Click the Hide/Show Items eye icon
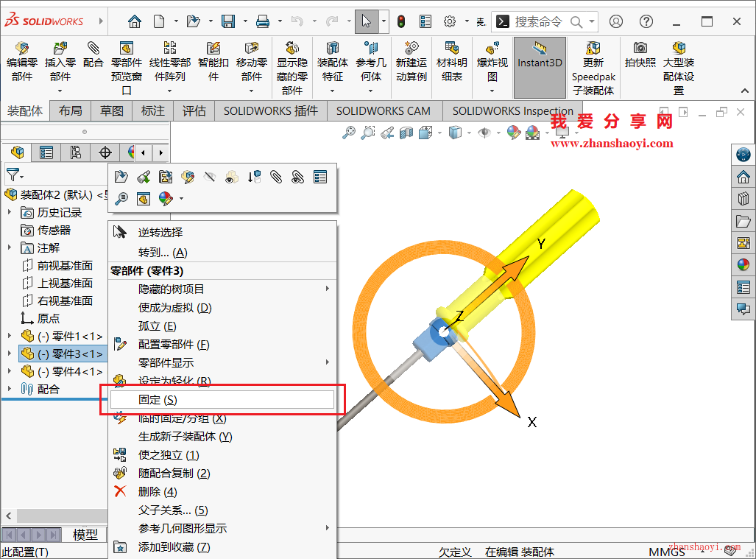This screenshot has height=559, width=756. click(484, 132)
